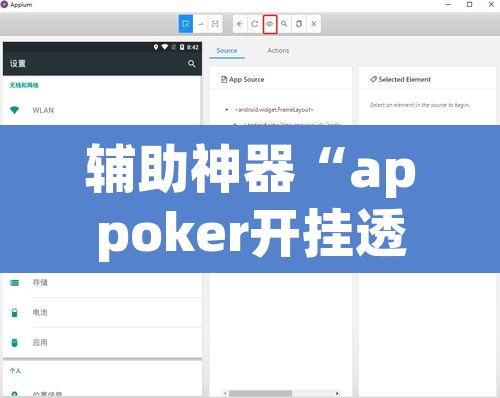
Task: Close the Appium window
Action: (491, 5)
